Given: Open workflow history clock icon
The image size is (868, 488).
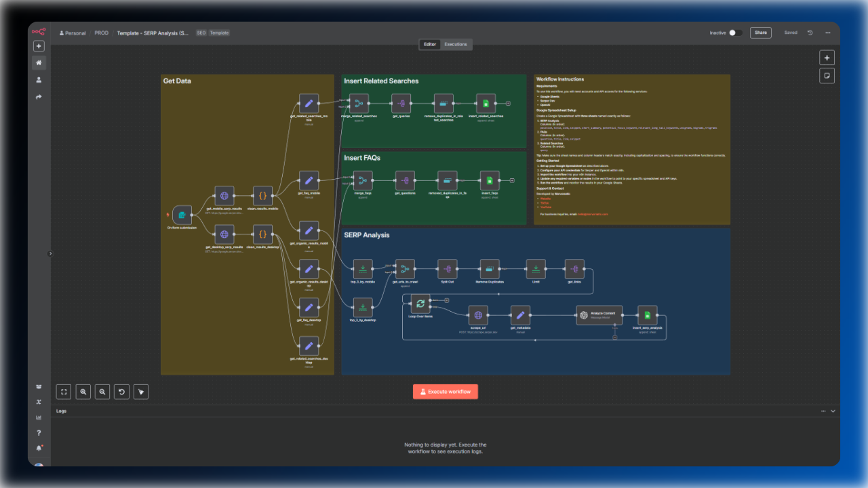Looking at the screenshot, I should [x=810, y=33].
